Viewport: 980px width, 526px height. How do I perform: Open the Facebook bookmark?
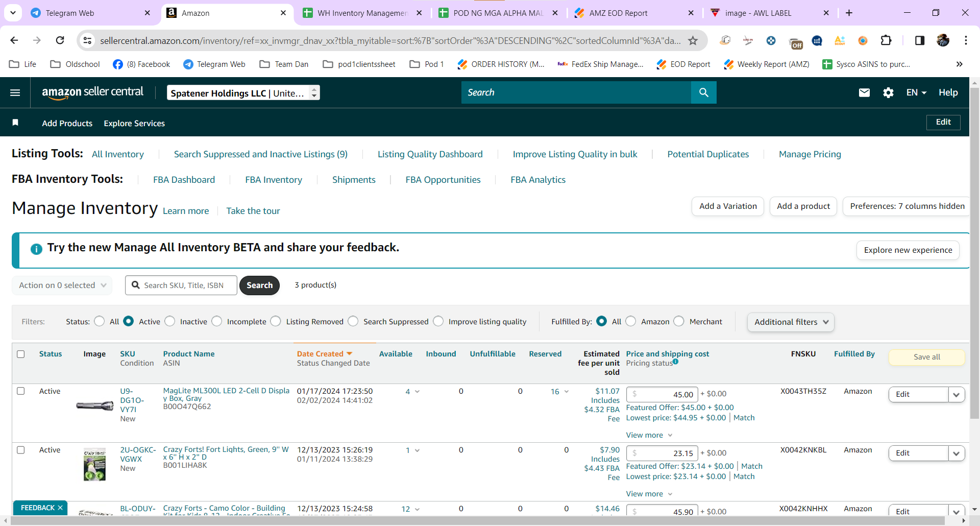coord(141,64)
